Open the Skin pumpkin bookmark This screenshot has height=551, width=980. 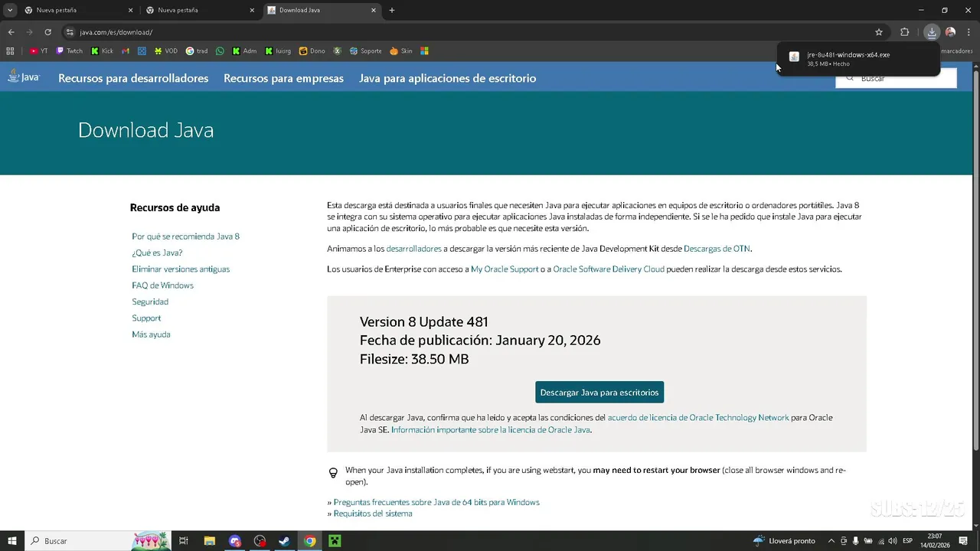401,51
